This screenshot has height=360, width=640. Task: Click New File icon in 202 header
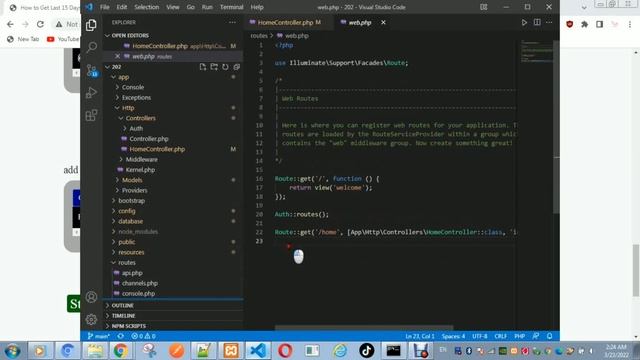(x=202, y=67)
